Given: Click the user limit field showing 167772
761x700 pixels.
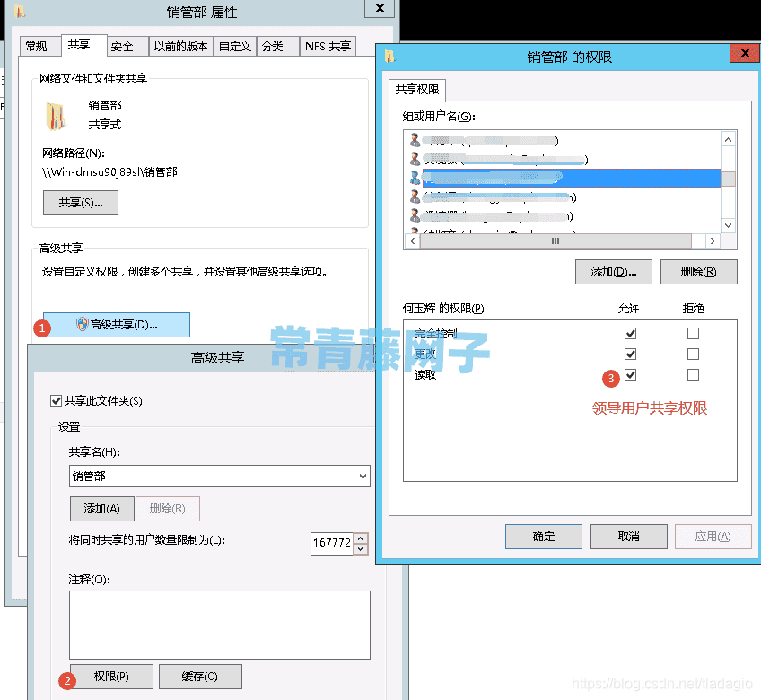Looking at the screenshot, I should 332,543.
